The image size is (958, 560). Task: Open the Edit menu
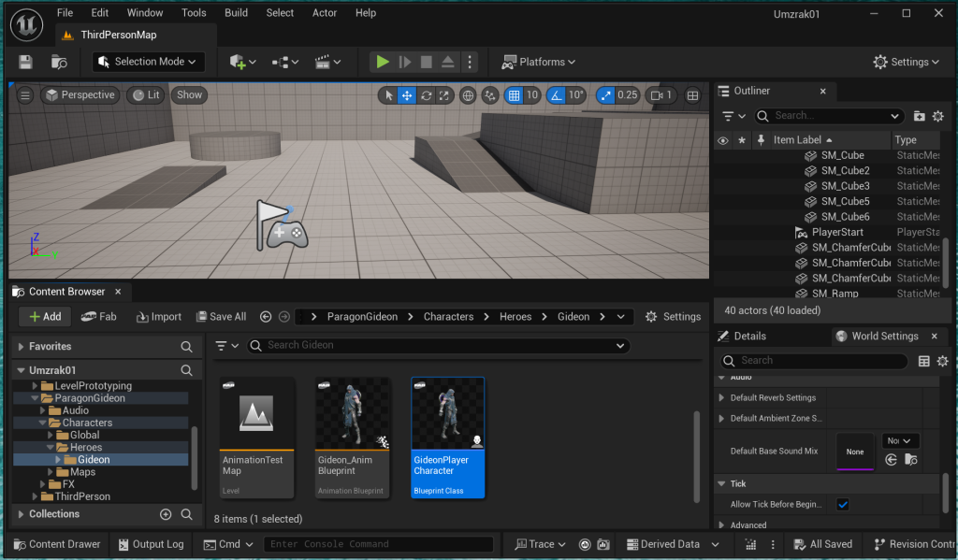tap(99, 13)
